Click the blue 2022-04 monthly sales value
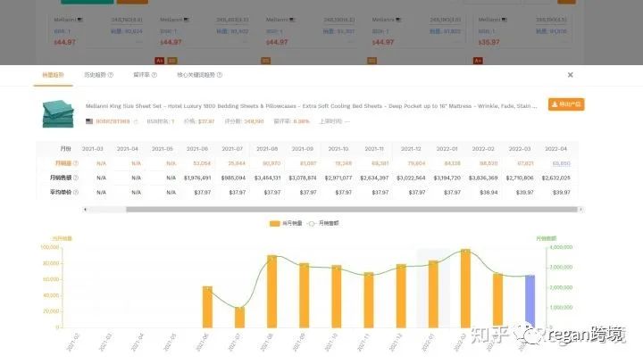Image resolution: width=643 pixels, height=364 pixels. (562, 163)
